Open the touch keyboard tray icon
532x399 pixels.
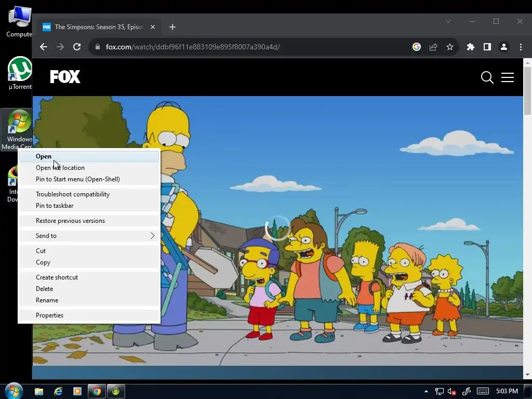click(x=483, y=391)
